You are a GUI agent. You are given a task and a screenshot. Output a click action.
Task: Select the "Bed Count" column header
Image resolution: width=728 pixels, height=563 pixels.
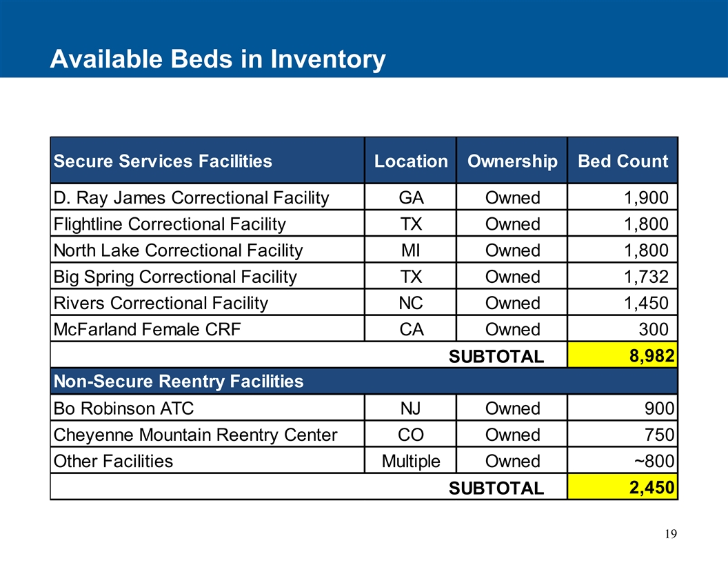pyautogui.click(x=623, y=161)
